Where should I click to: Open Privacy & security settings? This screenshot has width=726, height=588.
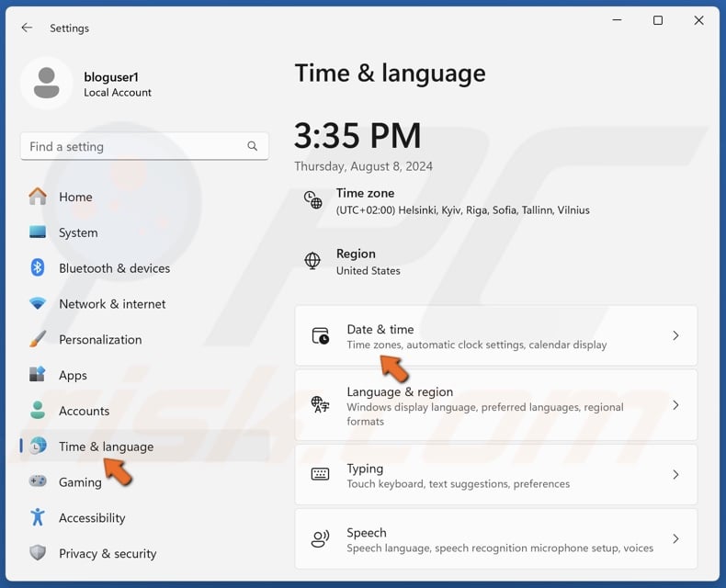click(x=144, y=553)
